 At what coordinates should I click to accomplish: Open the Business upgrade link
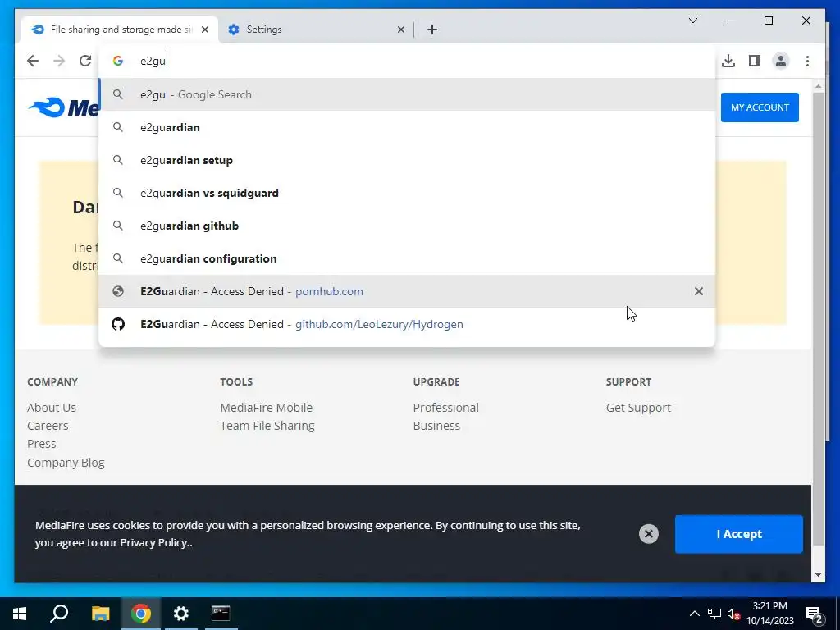coord(436,426)
